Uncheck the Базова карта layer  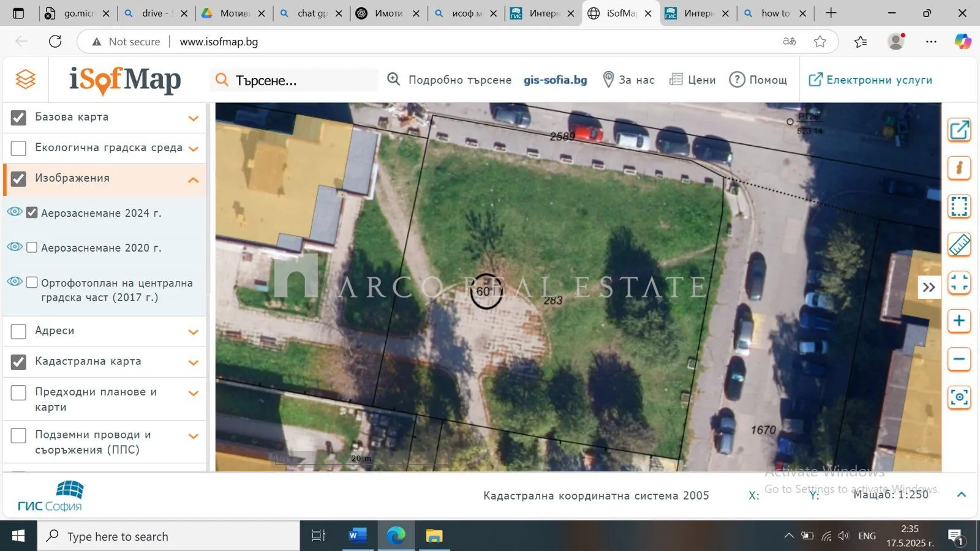(x=18, y=118)
